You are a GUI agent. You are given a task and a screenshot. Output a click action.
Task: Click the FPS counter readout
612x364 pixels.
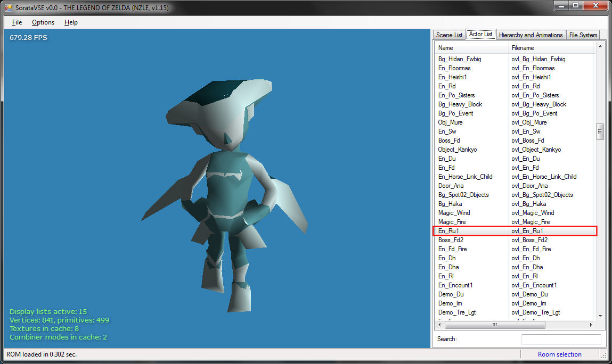(28, 37)
